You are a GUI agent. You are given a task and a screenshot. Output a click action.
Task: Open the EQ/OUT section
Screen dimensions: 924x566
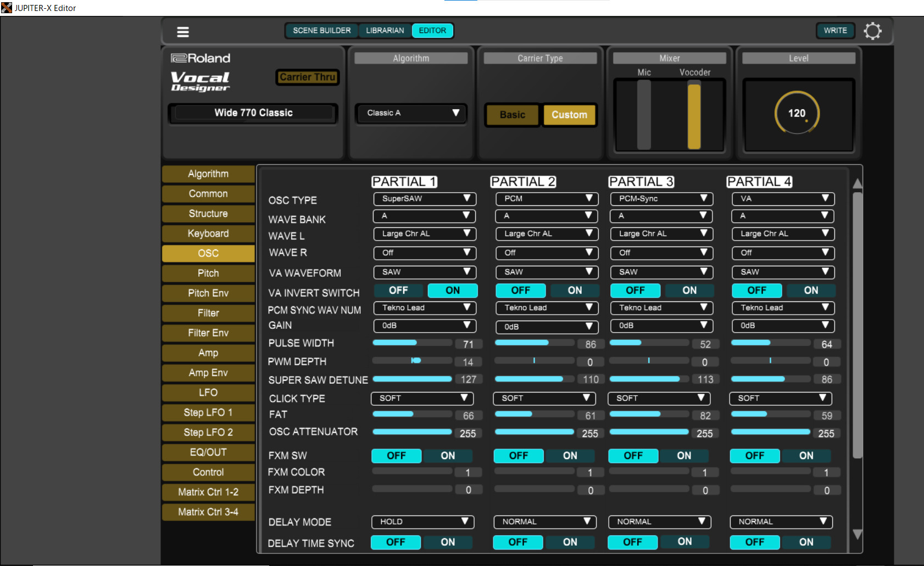[208, 452]
